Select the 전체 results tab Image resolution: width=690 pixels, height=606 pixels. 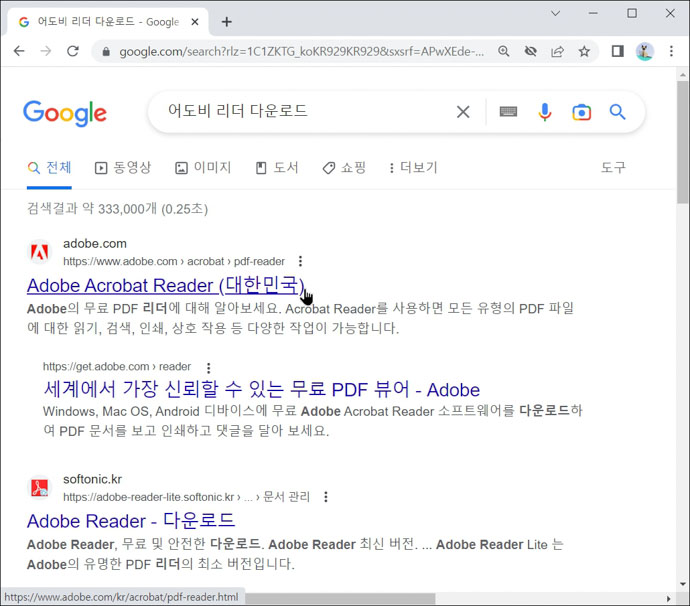[x=49, y=168]
